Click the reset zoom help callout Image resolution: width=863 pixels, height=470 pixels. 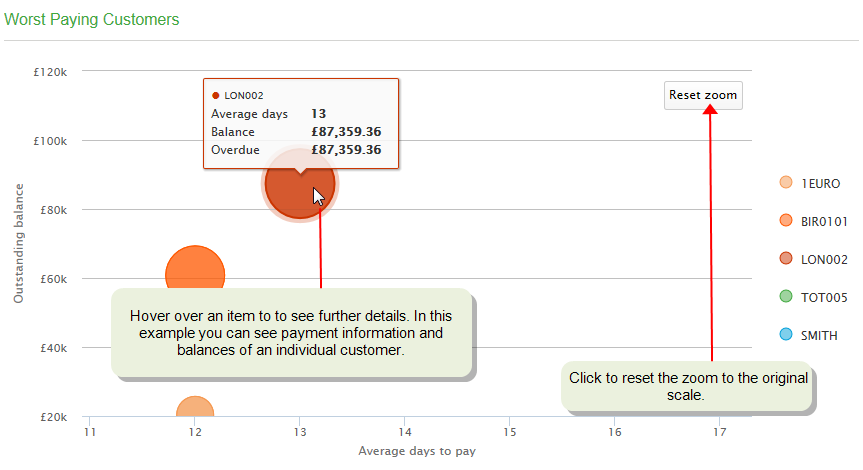coord(687,386)
